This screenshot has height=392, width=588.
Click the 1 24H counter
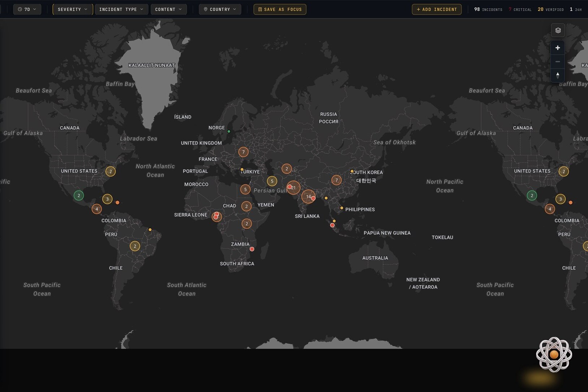575,9
